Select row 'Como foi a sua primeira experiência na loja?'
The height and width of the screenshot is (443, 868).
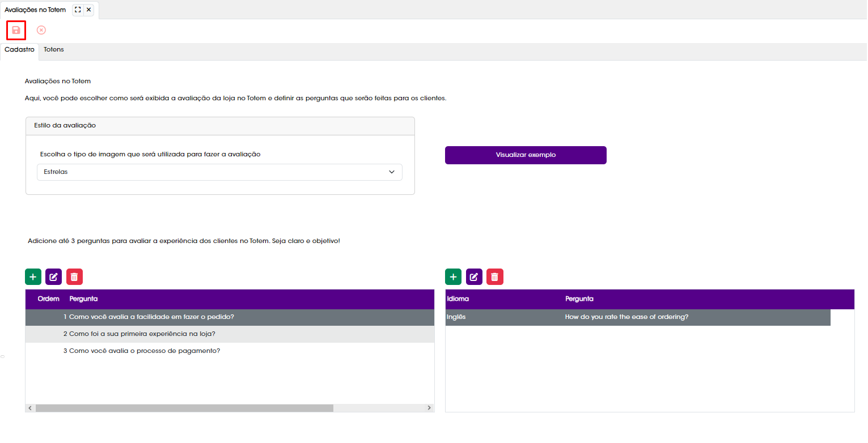tap(230, 334)
